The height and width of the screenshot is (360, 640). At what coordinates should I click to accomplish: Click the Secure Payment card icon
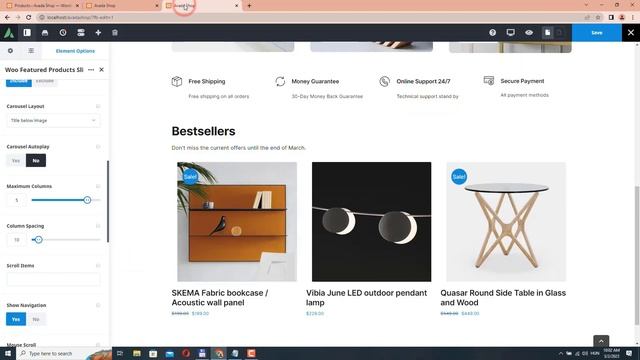pyautogui.click(x=489, y=80)
